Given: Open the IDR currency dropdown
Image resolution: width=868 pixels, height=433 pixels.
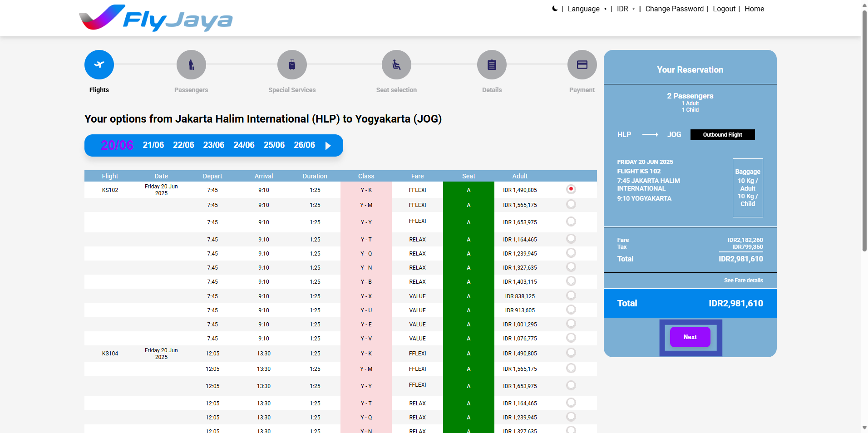Looking at the screenshot, I should point(626,9).
